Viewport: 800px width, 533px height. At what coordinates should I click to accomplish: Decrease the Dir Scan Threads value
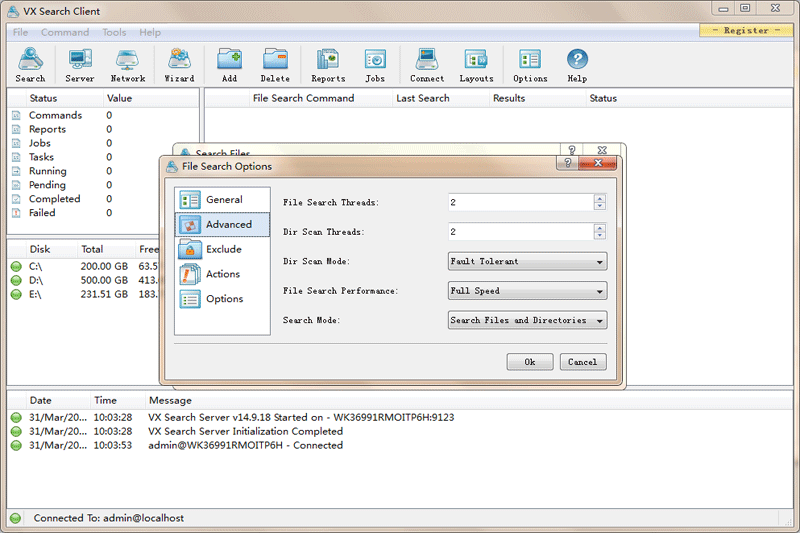point(600,236)
